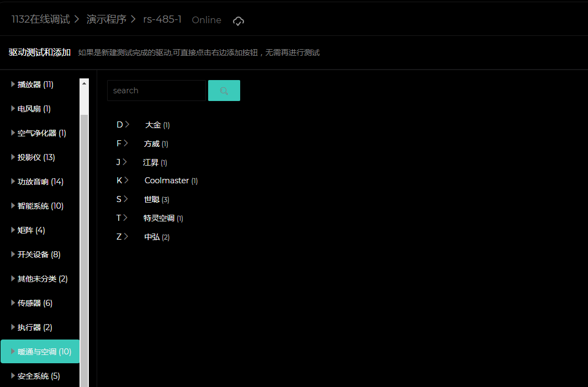Image resolution: width=588 pixels, height=387 pixels.
Task: Expand the 投影仪 category triangle
Action: (x=13, y=157)
